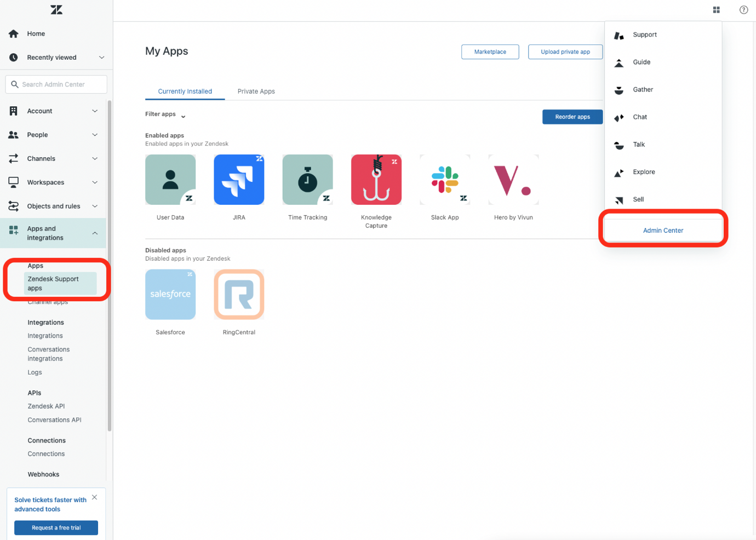Open Integrations link under Integrations heading
This screenshot has width=756, height=540.
coord(45,336)
